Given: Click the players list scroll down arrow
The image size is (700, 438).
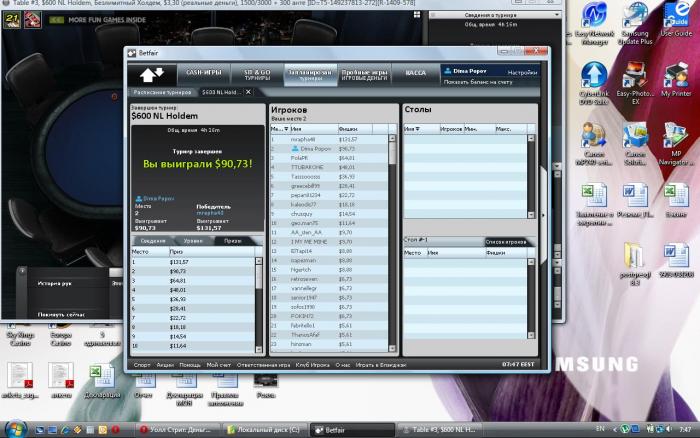Looking at the screenshot, I should coord(392,348).
